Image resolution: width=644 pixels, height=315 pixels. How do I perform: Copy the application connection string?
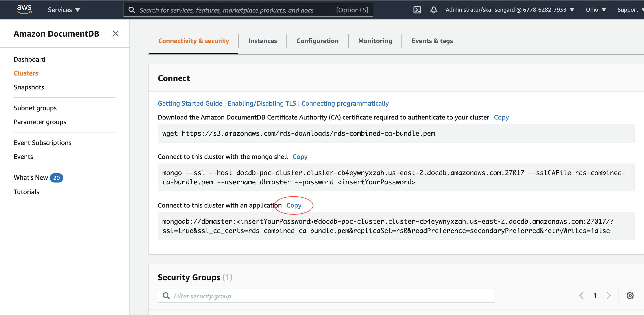tap(294, 205)
